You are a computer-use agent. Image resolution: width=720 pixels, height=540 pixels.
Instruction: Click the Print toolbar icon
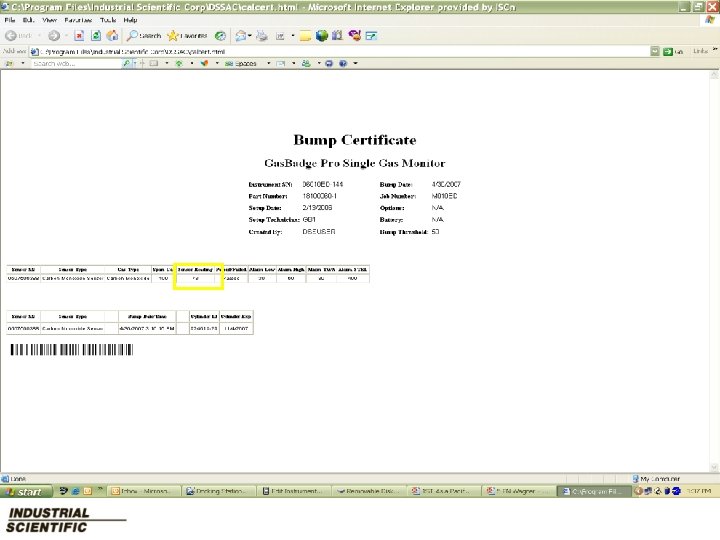coord(262,35)
